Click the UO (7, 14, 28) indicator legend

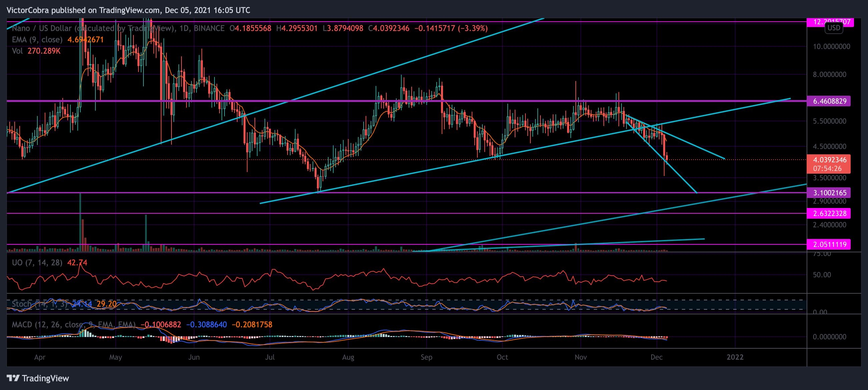tap(37, 262)
